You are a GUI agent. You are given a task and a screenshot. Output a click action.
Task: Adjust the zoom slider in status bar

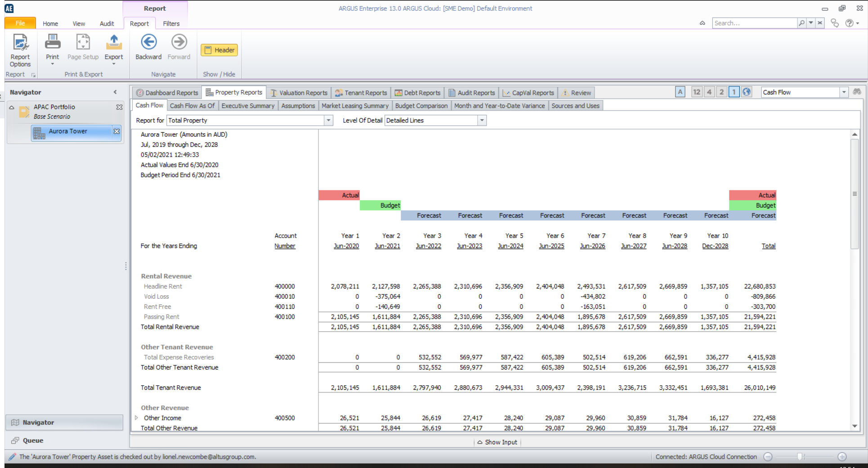(x=800, y=456)
